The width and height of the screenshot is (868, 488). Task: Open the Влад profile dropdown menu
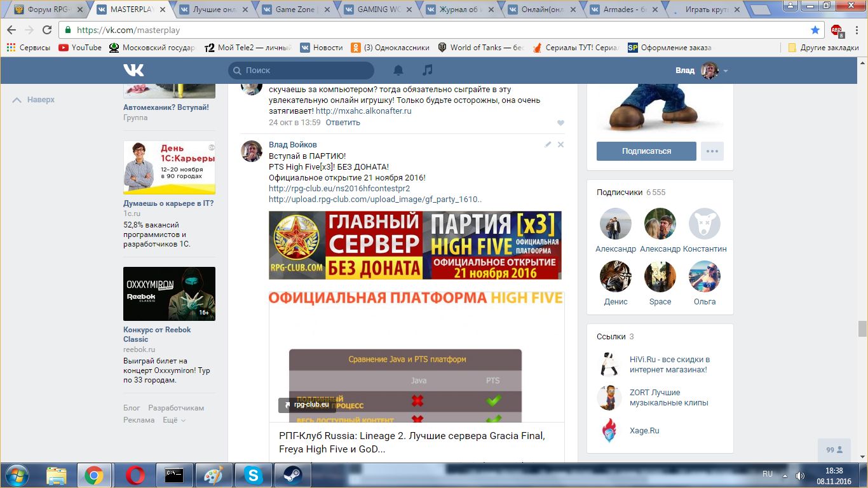click(702, 71)
